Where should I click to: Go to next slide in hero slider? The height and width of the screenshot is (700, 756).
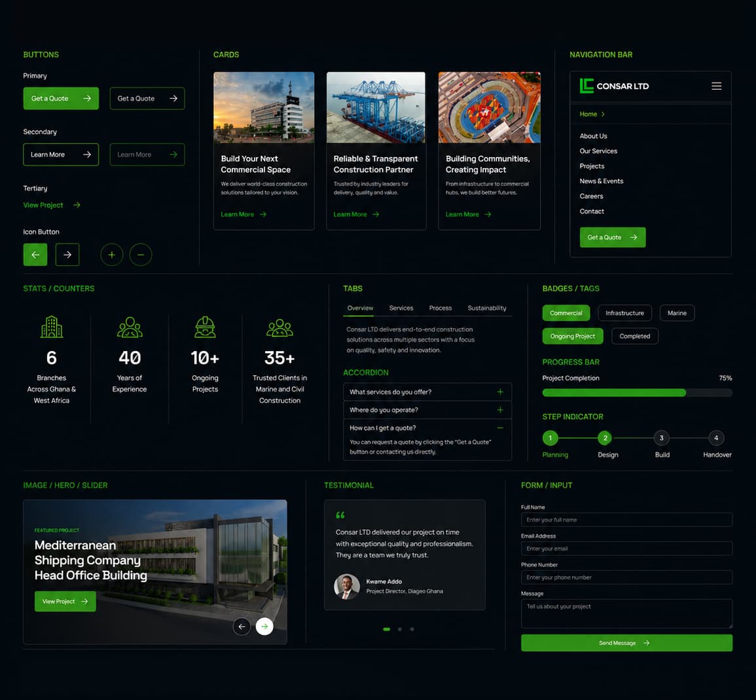click(x=264, y=627)
